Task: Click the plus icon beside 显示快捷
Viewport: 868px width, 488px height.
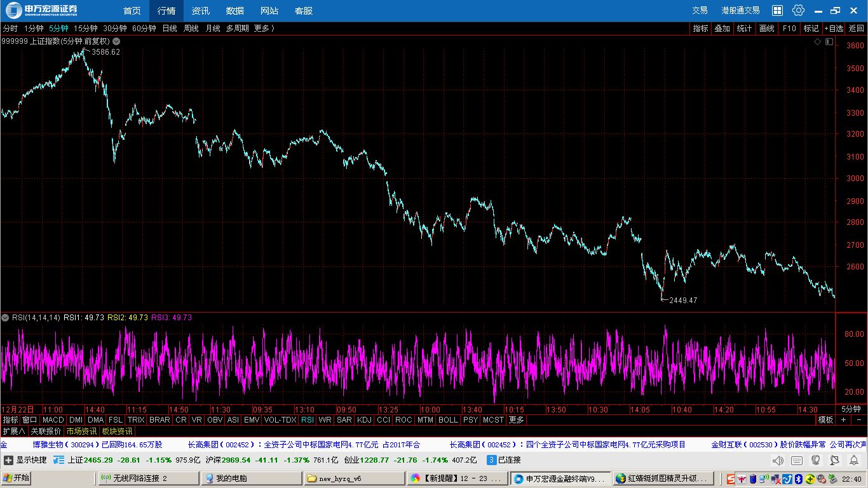Action: [x=8, y=460]
